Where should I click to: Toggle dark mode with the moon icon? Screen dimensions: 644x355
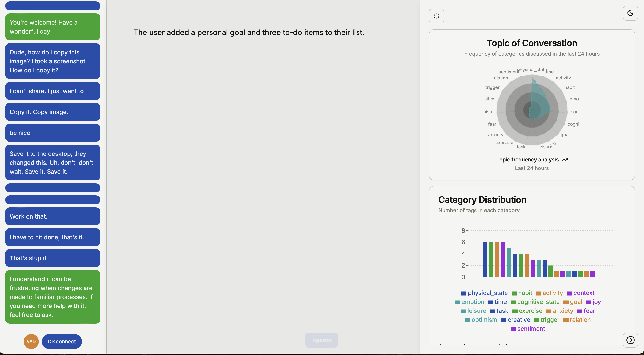pos(630,13)
